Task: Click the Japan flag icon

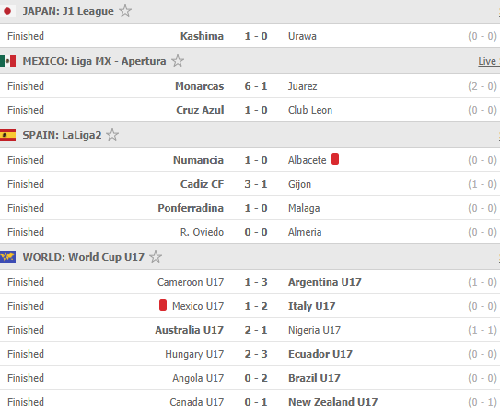Action: 8,11
